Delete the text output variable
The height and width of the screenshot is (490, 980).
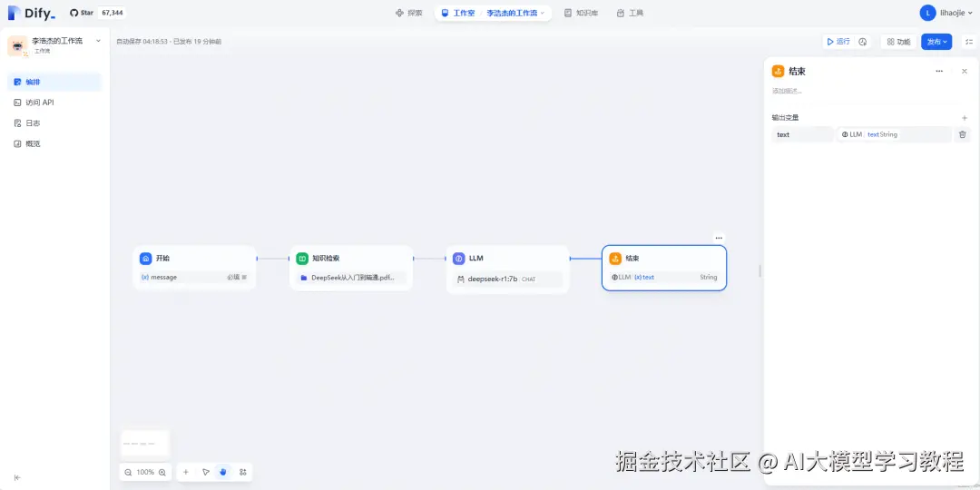[x=962, y=134]
